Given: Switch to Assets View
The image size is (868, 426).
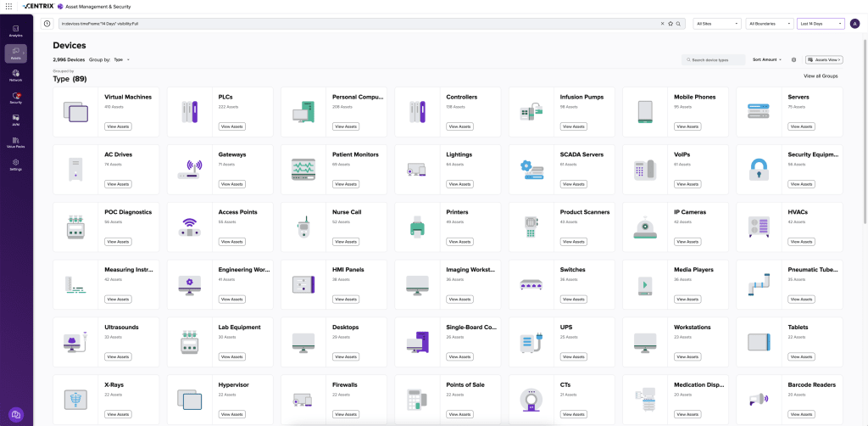Looking at the screenshot, I should (824, 59).
